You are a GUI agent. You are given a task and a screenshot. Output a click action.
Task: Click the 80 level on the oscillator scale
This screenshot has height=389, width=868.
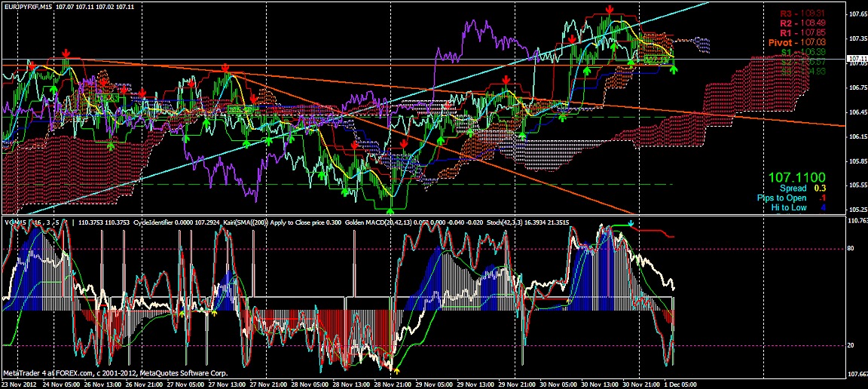point(851,249)
